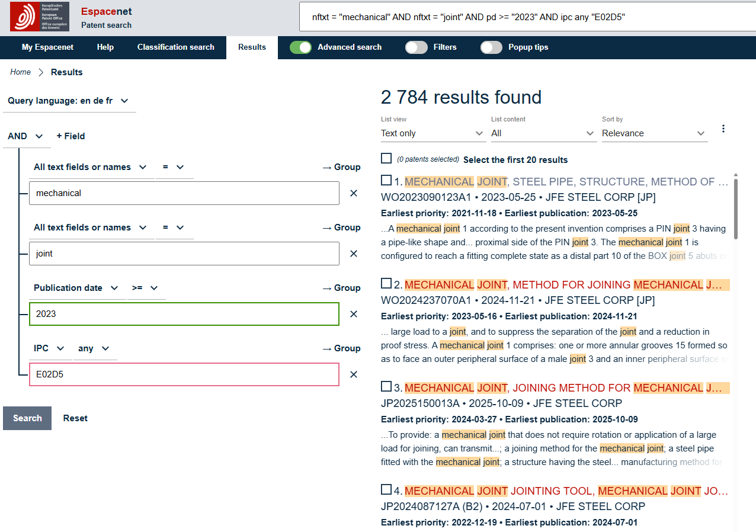Open the IPC field type dropdown
Image resolution: width=756 pixels, height=532 pixels.
pyautogui.click(x=50, y=348)
